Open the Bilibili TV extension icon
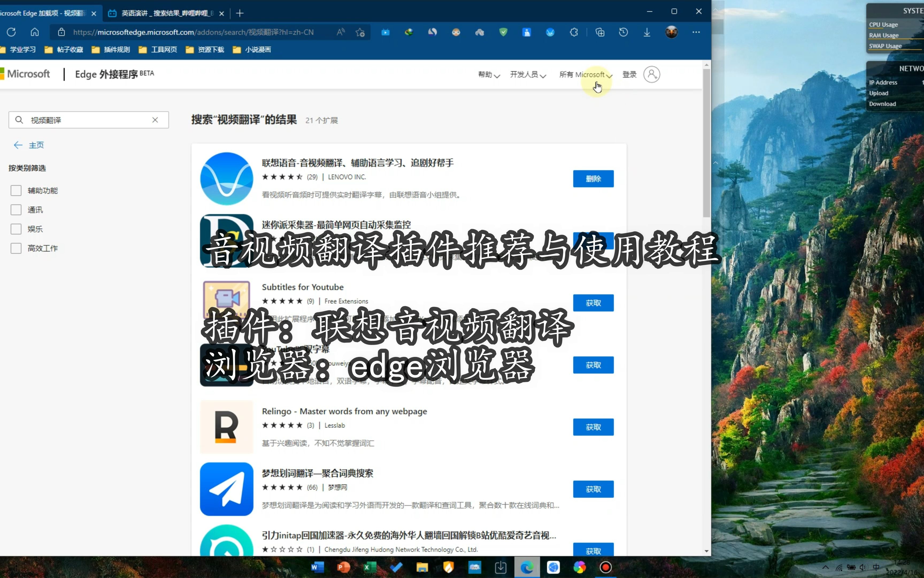Viewport: 924px width, 578px height. (x=386, y=32)
